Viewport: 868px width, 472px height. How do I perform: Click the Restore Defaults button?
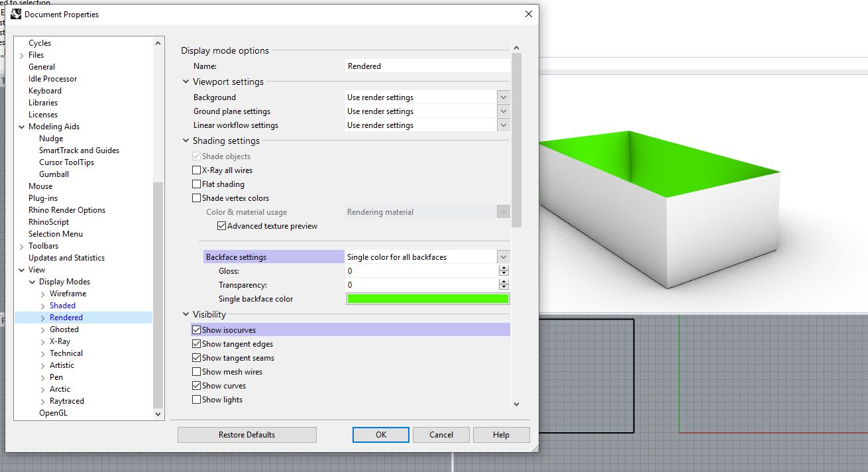(x=247, y=435)
